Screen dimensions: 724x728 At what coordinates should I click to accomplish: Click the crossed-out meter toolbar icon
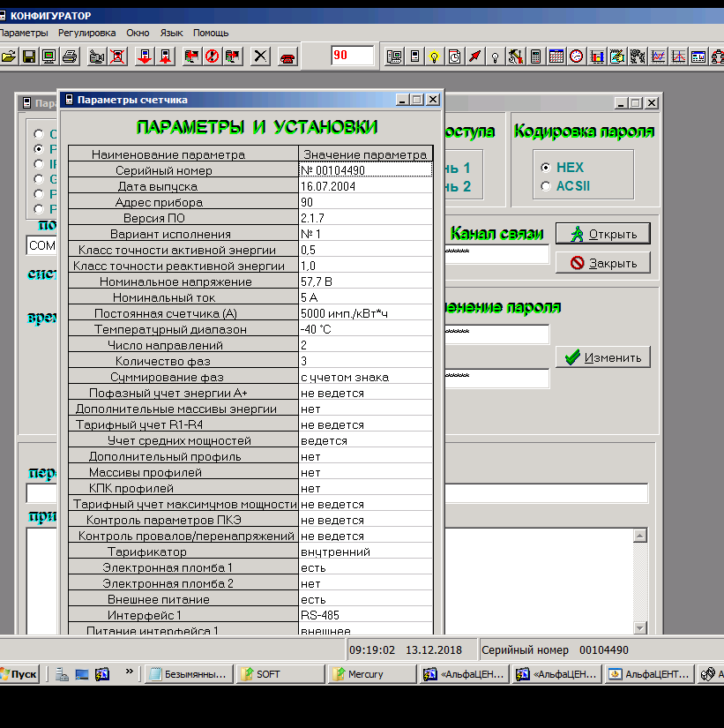click(x=118, y=56)
